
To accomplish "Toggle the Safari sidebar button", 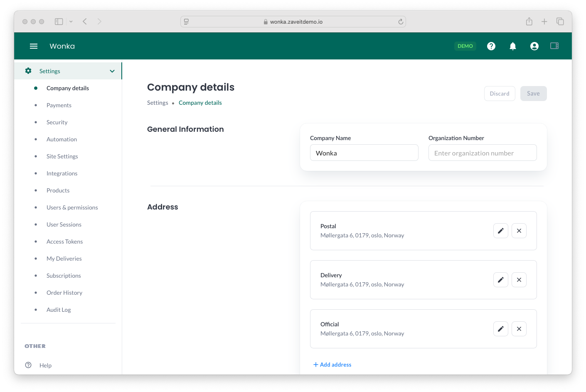I will (59, 22).
